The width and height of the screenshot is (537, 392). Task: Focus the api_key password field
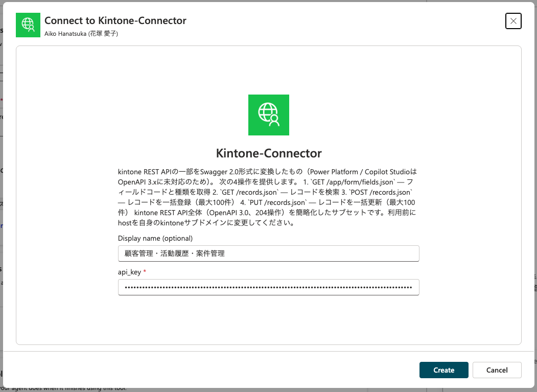coord(269,287)
